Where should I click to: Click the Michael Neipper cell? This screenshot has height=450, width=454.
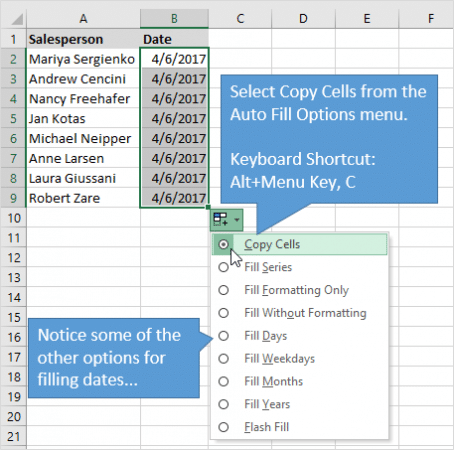click(83, 138)
